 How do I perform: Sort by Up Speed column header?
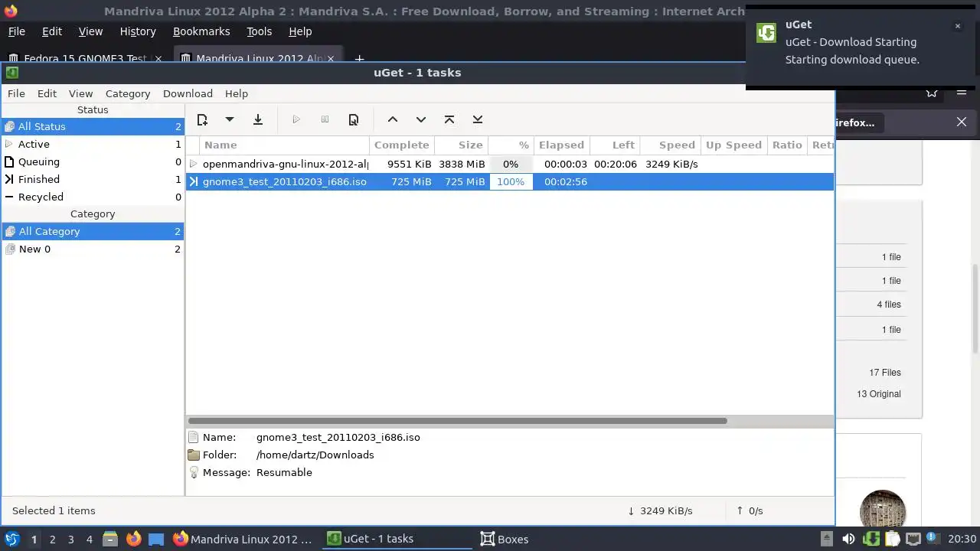coord(733,145)
